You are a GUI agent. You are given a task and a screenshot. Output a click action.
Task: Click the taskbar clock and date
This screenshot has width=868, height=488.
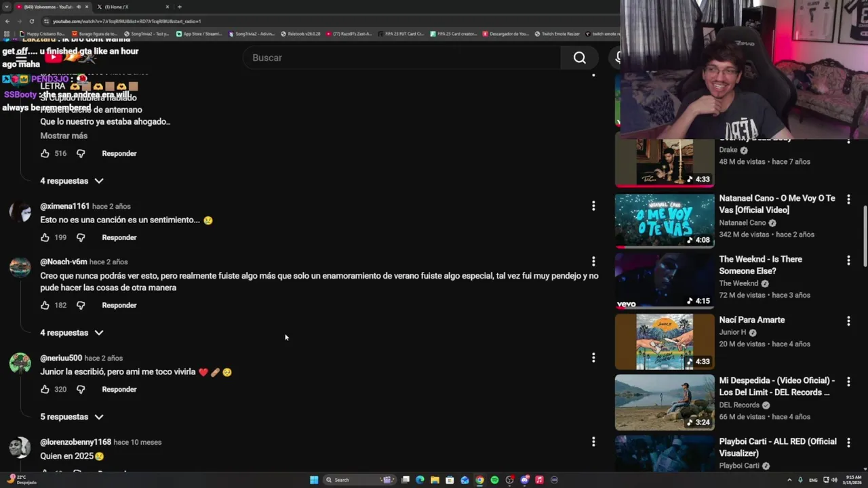pyautogui.click(x=854, y=480)
